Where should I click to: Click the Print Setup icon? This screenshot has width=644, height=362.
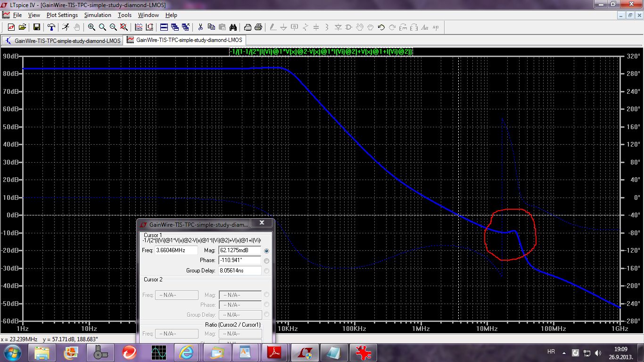pyautogui.click(x=248, y=27)
